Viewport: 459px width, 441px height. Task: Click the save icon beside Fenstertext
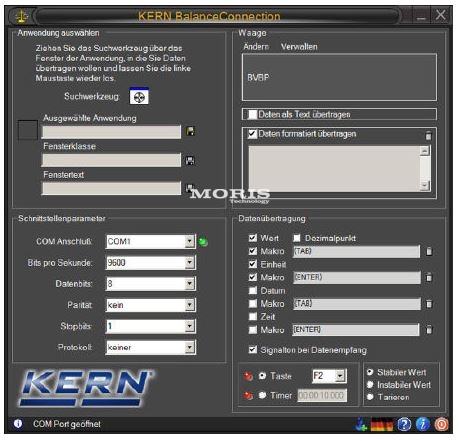[x=189, y=188]
